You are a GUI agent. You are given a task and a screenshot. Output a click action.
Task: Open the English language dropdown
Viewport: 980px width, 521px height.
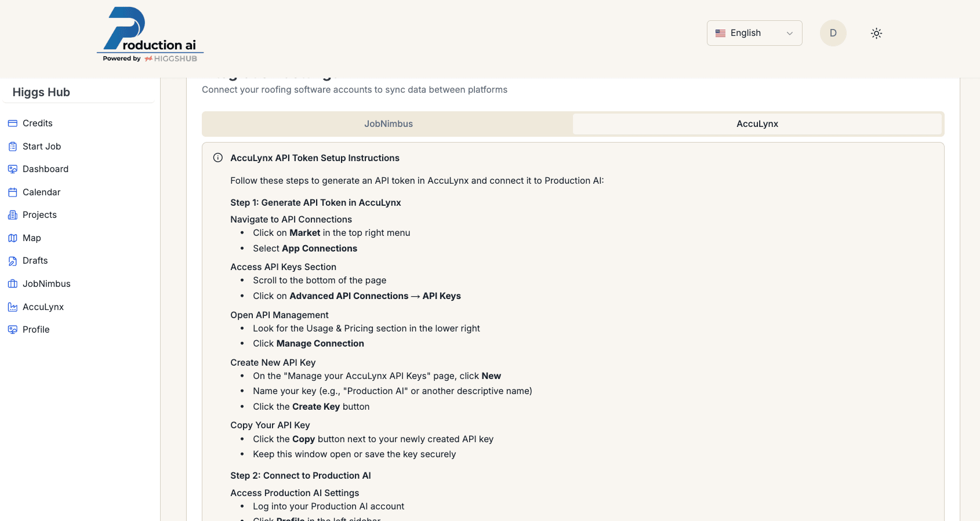coord(754,33)
